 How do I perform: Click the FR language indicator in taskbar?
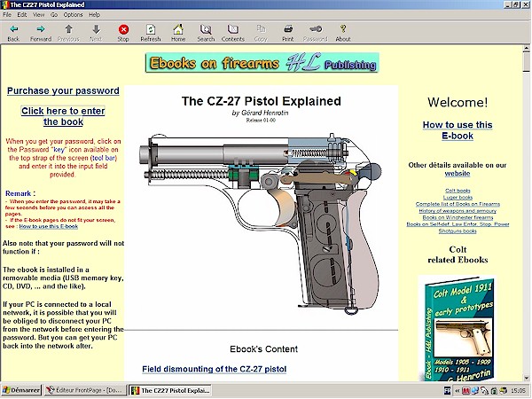(x=448, y=390)
